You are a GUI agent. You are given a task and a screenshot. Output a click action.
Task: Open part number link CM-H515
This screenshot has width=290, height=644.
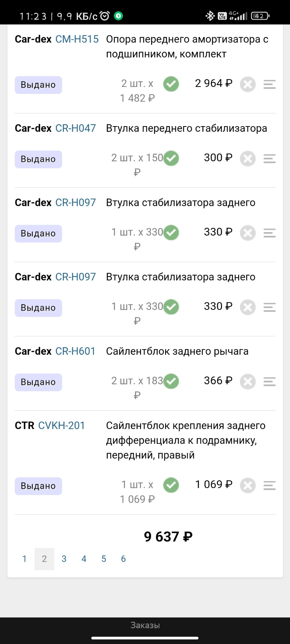coord(77,39)
